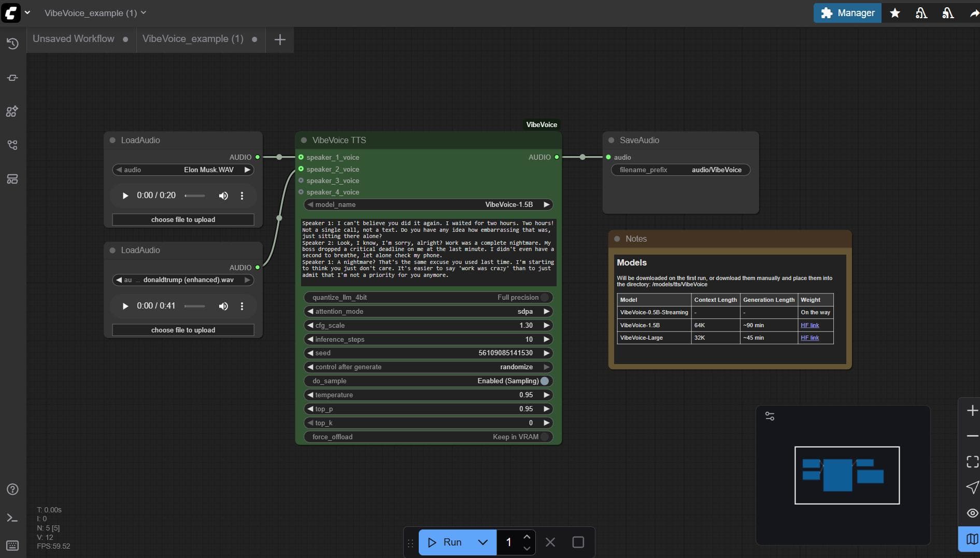Toggle the do_sample Enabled switch
This screenshot has width=980, height=558.
point(545,381)
